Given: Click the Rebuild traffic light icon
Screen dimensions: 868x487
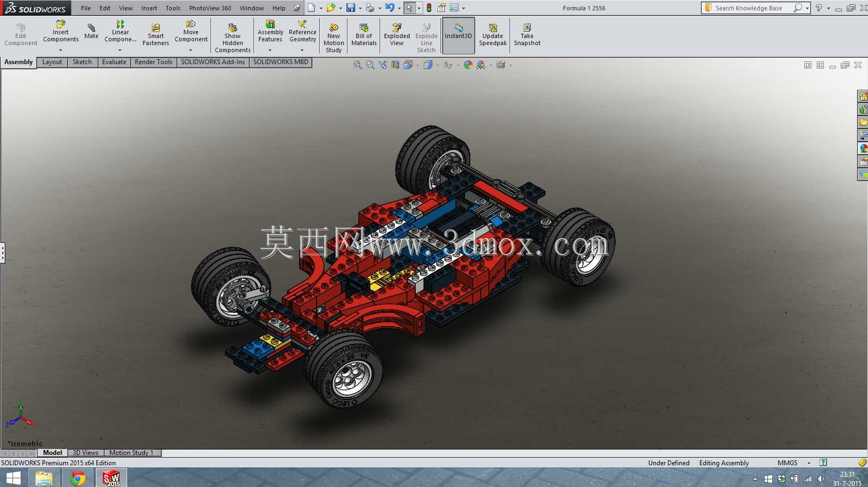Looking at the screenshot, I should coord(429,8).
